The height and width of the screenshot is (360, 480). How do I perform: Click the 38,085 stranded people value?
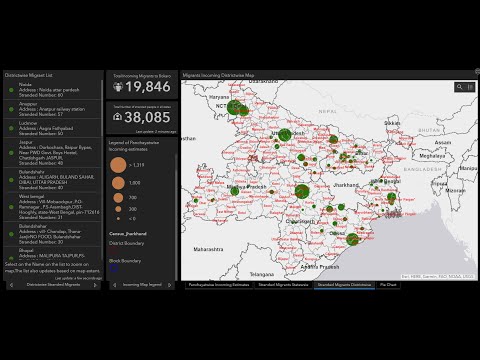coord(147,117)
